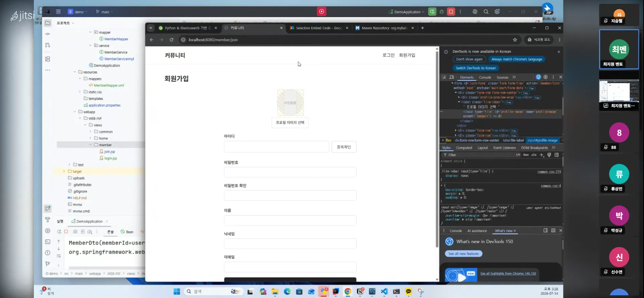Click the 중복확인 button
Image resolution: width=644 pixels, height=298 pixels.
(x=344, y=147)
